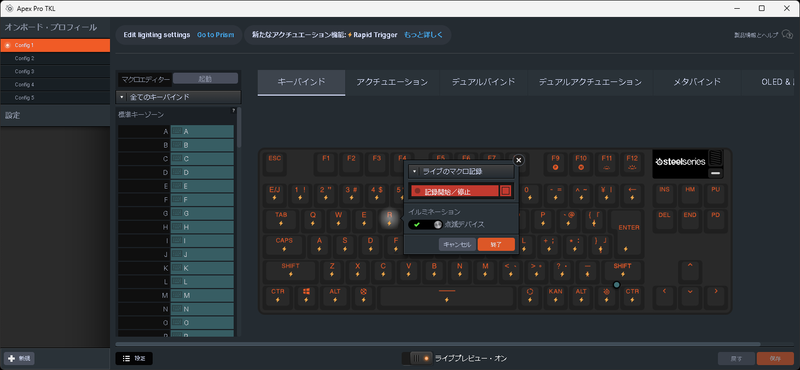Click the red 記録開始/停止 record button
800x370 pixels.
[454, 191]
